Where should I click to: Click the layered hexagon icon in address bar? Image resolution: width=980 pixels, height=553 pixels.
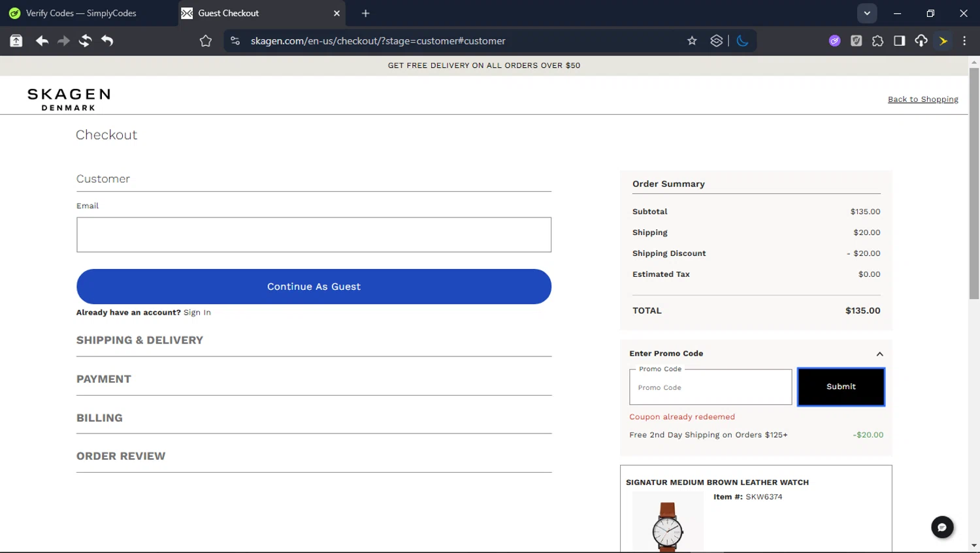point(716,40)
